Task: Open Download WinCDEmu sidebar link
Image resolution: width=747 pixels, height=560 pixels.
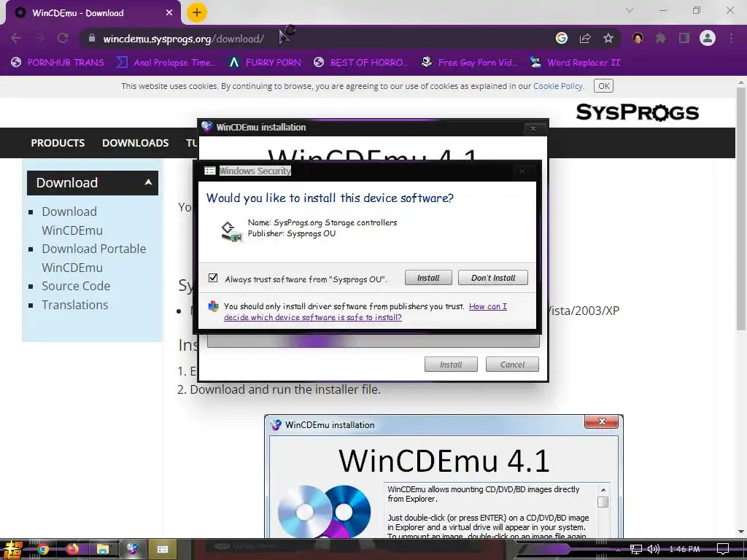Action: coord(72,220)
